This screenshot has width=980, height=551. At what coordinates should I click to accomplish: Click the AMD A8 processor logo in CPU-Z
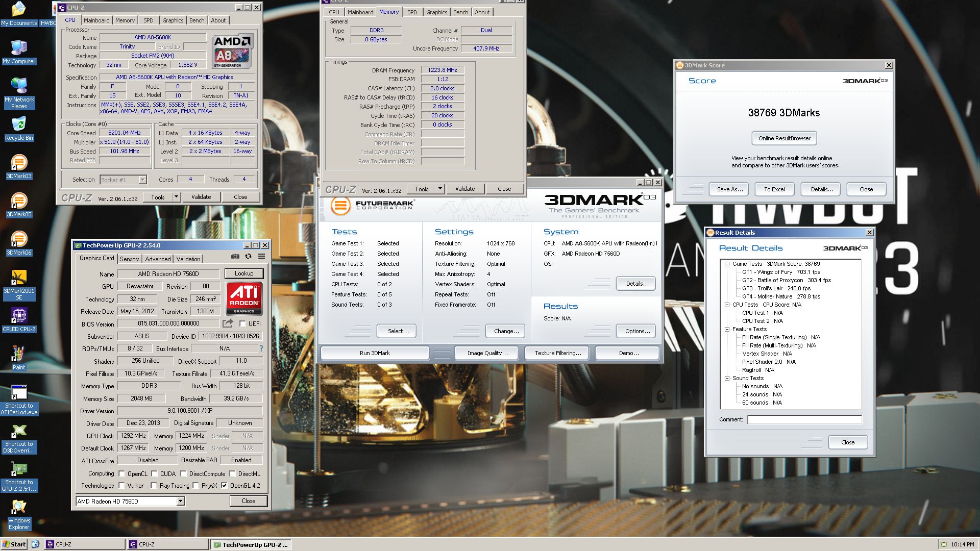[232, 51]
